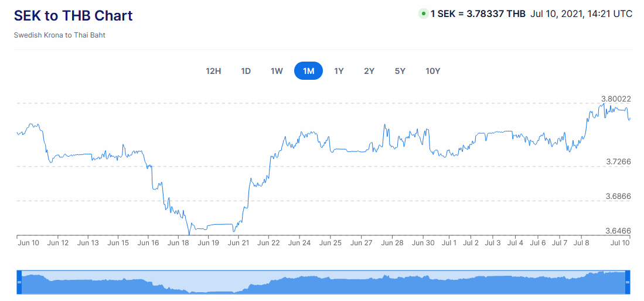Click the Jul 10 date axis label
This screenshot has width=644, height=301.
[620, 242]
